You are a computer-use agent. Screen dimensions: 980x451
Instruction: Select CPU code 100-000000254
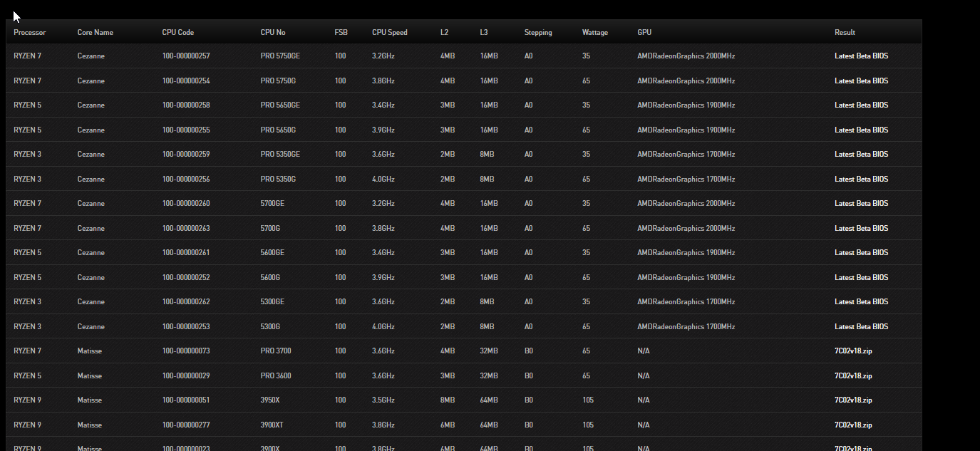(x=186, y=81)
